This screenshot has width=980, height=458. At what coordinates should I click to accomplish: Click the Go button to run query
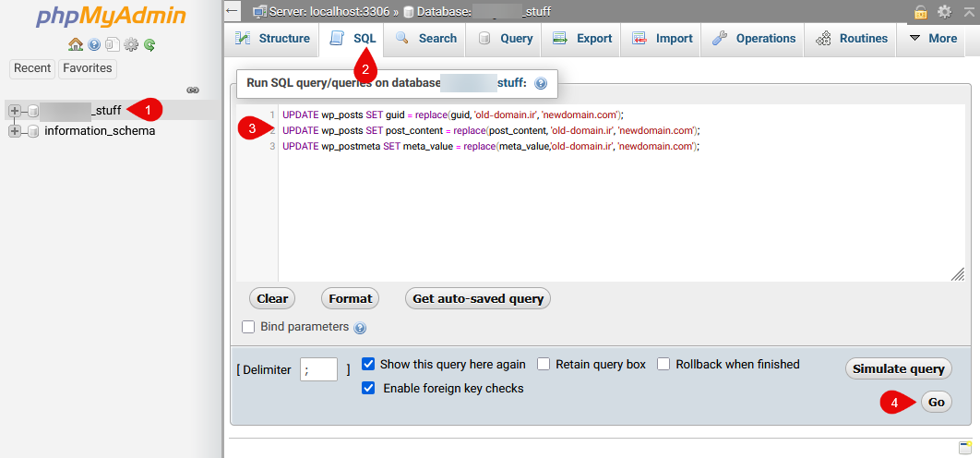point(936,403)
